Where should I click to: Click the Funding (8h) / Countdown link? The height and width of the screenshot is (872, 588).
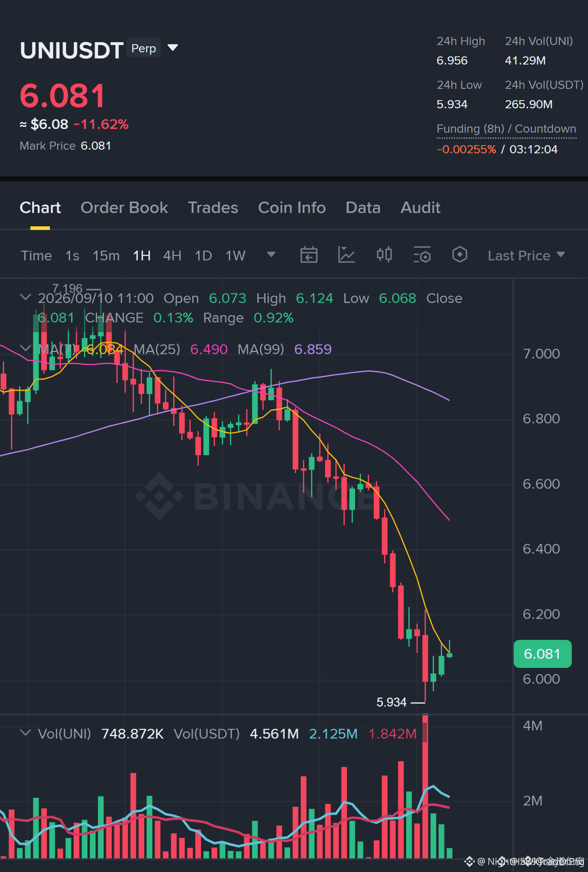coord(506,129)
